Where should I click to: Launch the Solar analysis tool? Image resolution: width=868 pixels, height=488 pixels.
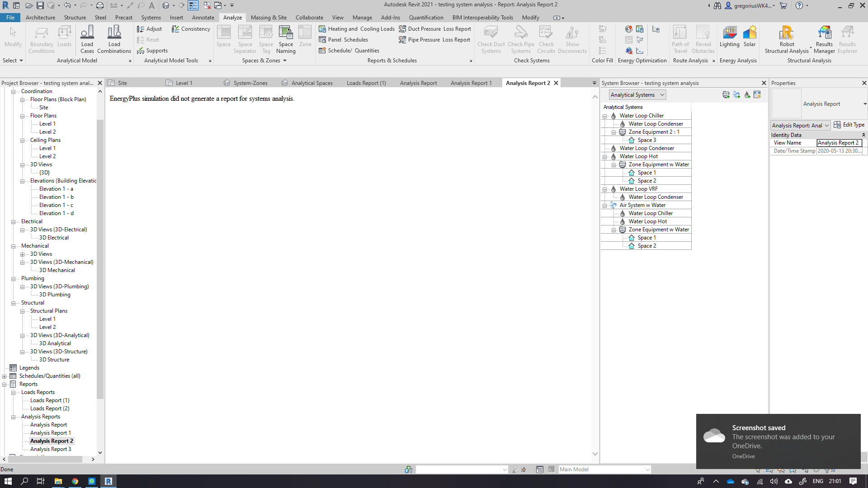pyautogui.click(x=750, y=36)
